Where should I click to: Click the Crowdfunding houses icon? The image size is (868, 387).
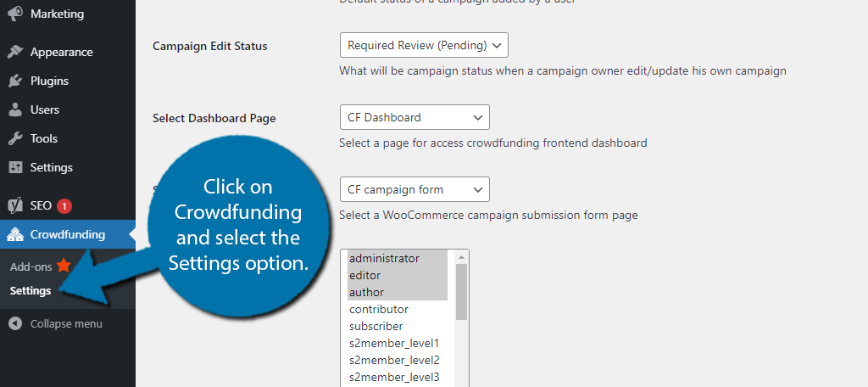click(15, 234)
